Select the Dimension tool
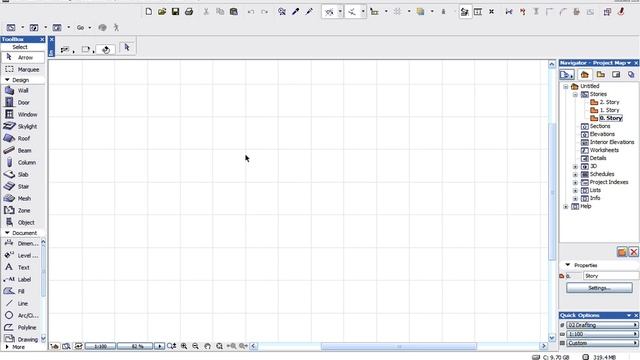Viewport: 640px width, 360px height. tap(20, 243)
